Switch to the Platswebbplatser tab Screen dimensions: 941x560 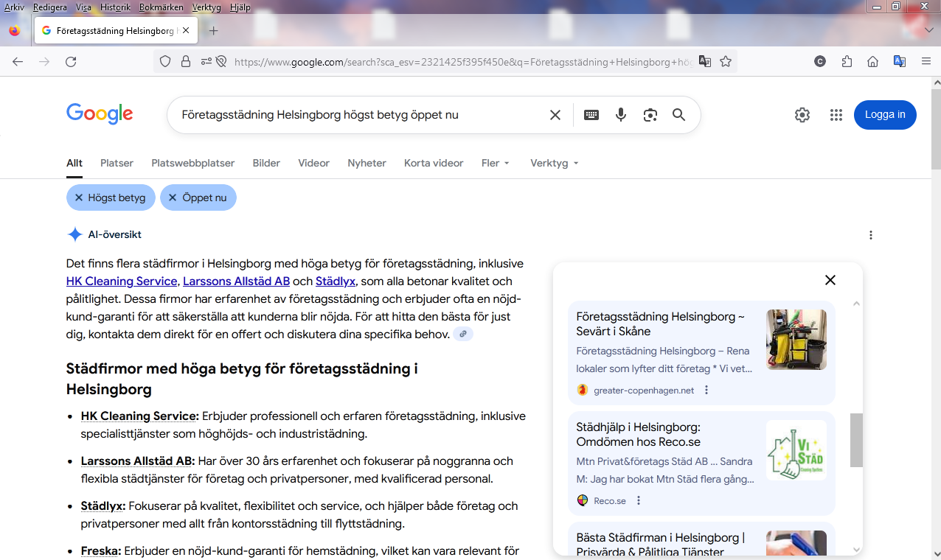[193, 163]
